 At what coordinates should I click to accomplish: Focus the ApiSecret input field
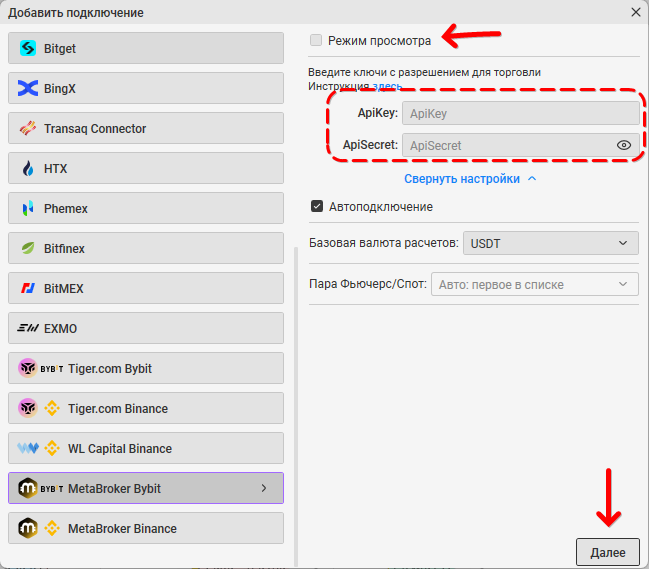521,145
